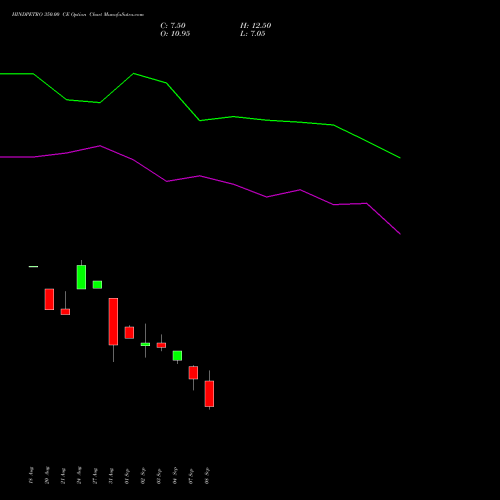Select the 24 Aug tall green candlestick
Viewport: 500px width, 500px height.
point(81,277)
